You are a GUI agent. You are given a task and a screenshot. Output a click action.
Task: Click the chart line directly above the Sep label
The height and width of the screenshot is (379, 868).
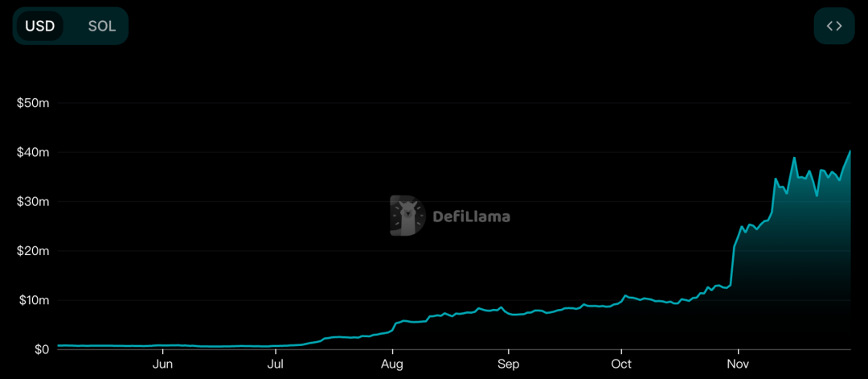coord(508,312)
